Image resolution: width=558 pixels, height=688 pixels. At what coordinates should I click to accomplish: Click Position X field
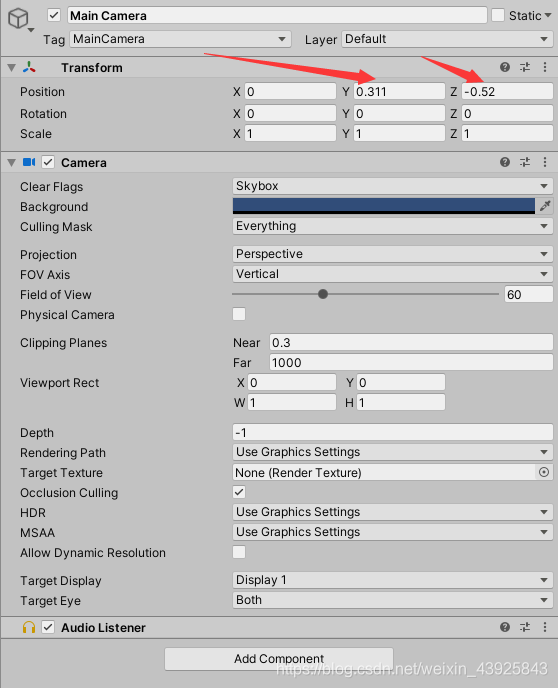coord(290,91)
